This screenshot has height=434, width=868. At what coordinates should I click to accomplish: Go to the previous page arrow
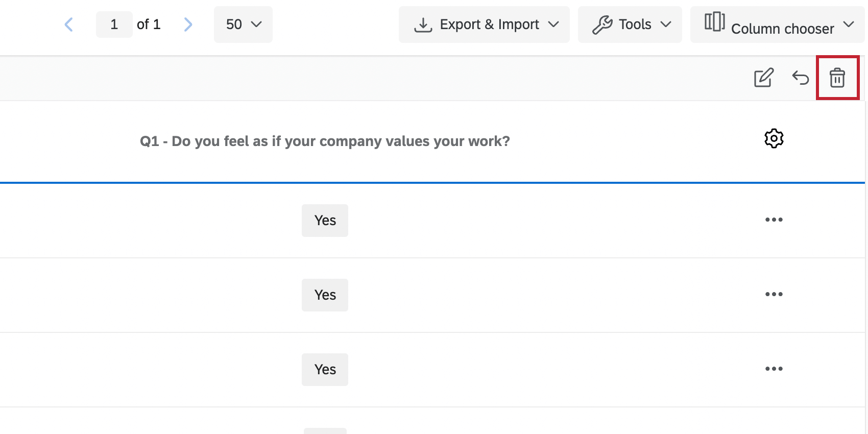point(69,24)
